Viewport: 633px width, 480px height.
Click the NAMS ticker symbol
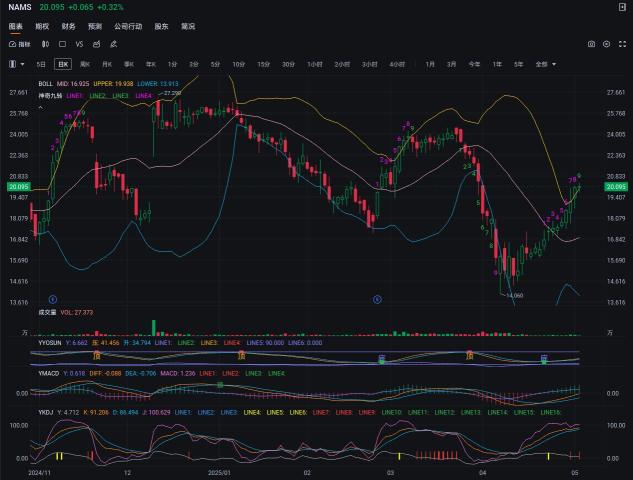(20, 7)
